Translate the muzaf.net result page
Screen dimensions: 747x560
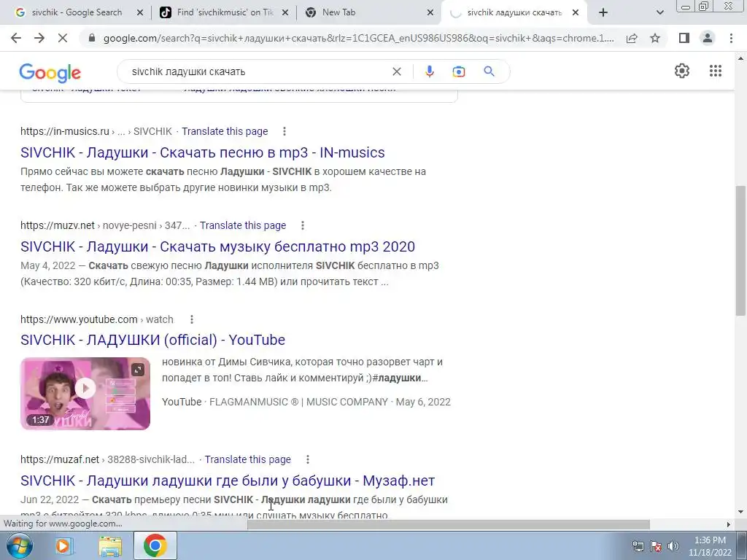pos(248,459)
